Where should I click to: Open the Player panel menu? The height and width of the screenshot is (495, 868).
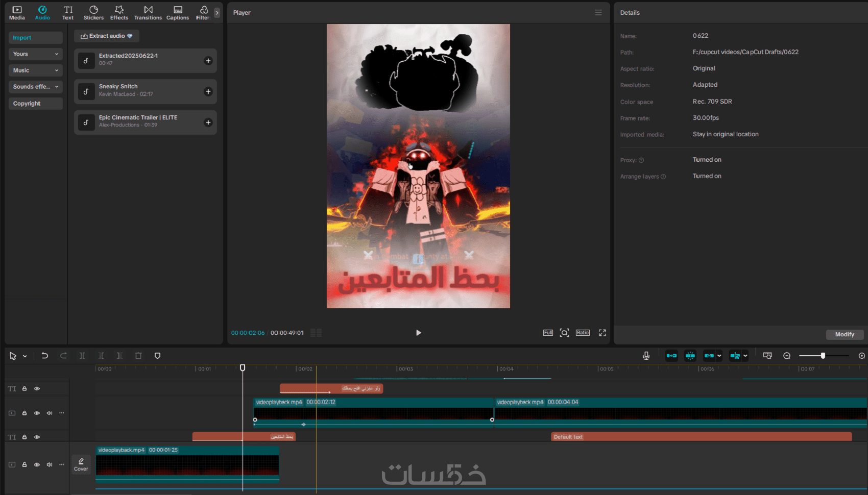pos(598,13)
